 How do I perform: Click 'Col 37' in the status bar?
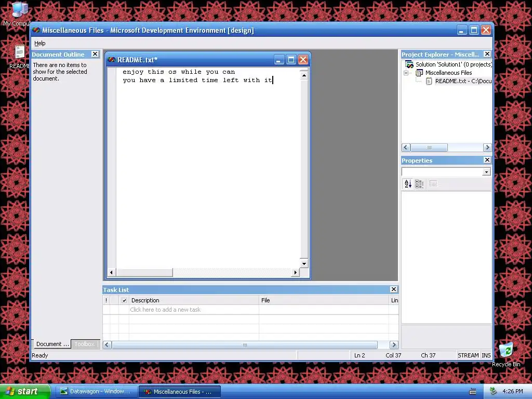(x=393, y=355)
